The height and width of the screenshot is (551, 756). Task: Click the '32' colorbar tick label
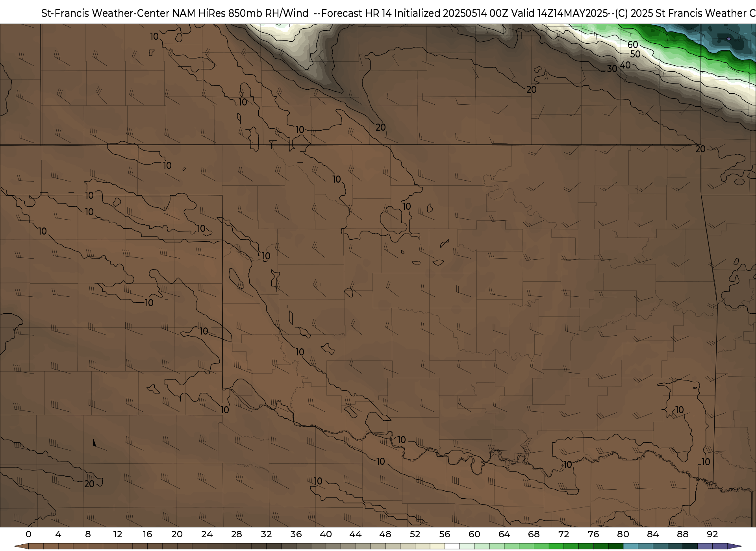tap(266, 534)
